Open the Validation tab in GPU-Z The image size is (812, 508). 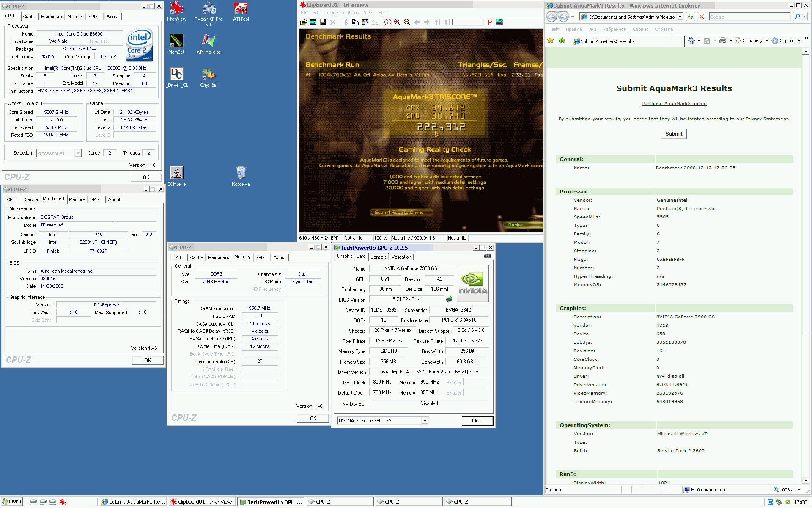[x=401, y=257]
